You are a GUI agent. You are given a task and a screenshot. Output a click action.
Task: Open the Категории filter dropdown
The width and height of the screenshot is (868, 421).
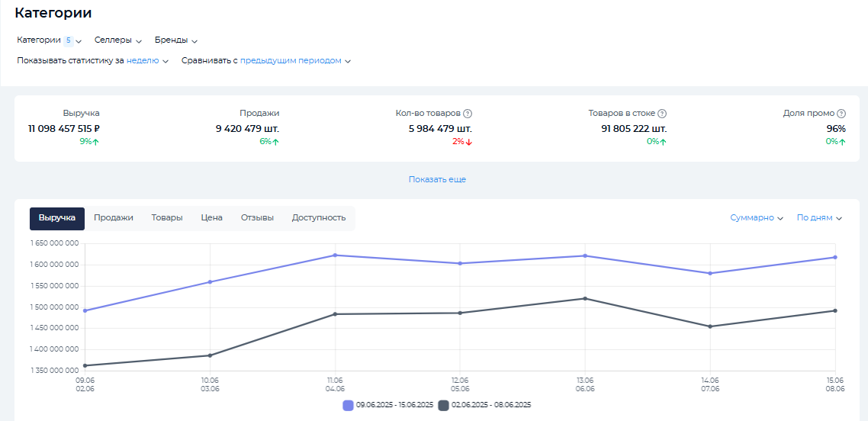[49, 40]
